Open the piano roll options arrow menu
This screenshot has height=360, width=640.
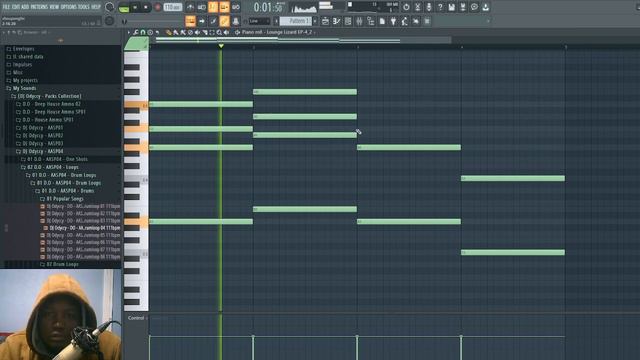[129, 32]
